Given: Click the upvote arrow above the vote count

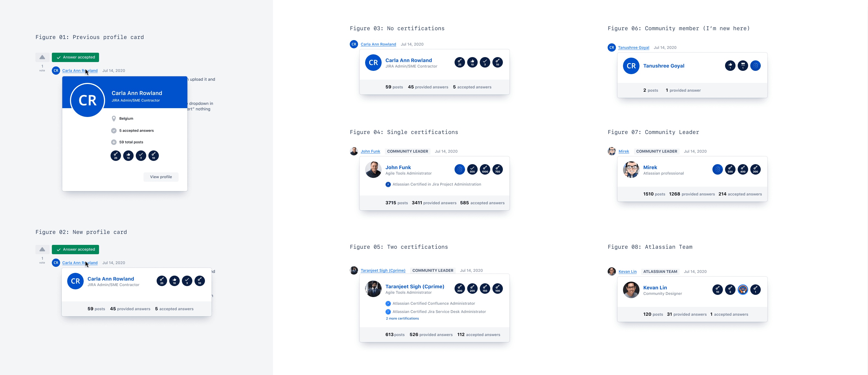Looking at the screenshot, I should (42, 57).
